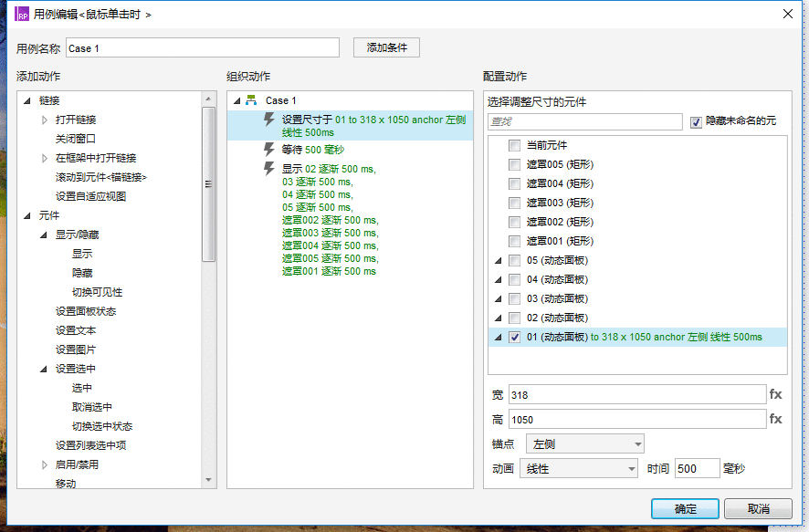This screenshot has width=809, height=532.
Task: Select the 切换选中状态 action
Action: tap(102, 426)
